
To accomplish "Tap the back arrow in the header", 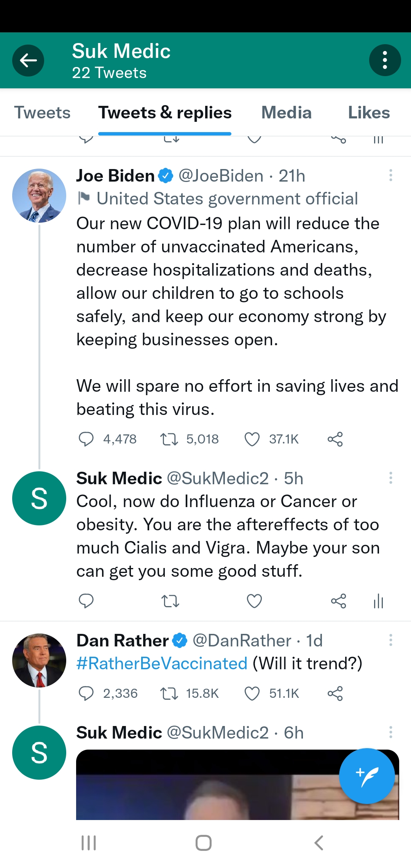I will (28, 60).
